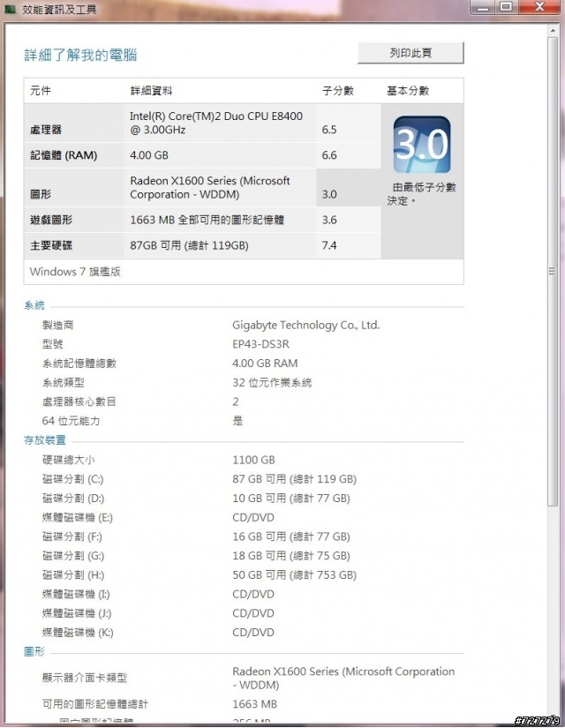Click the gaming graphics subscore 3.6
This screenshot has height=728, width=565.
coord(329,220)
